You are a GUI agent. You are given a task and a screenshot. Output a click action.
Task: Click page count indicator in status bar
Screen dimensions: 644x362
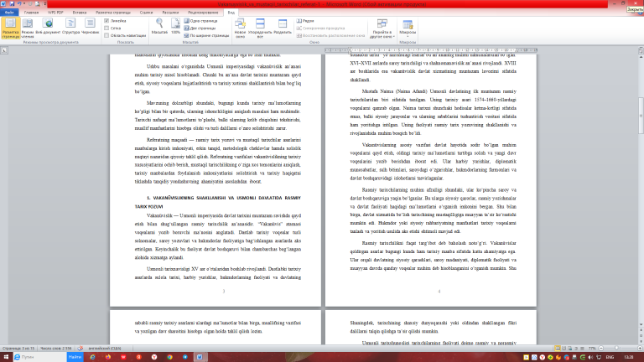pyautogui.click(x=18, y=348)
